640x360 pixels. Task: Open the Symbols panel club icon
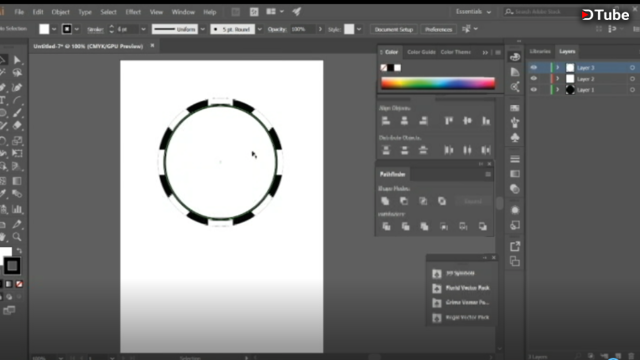[515, 138]
